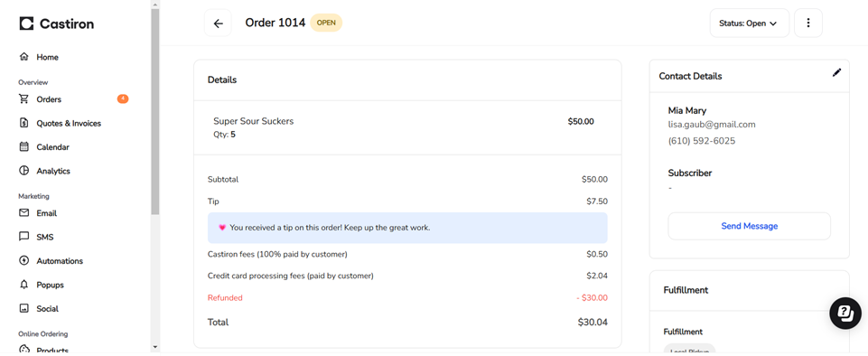Click the Email envelope icon
The height and width of the screenshot is (356, 868).
coord(23,212)
